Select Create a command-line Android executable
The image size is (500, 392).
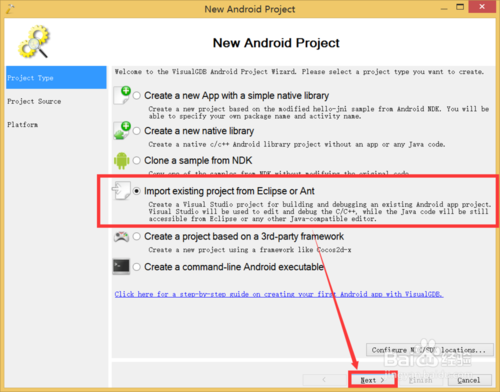click(x=137, y=267)
